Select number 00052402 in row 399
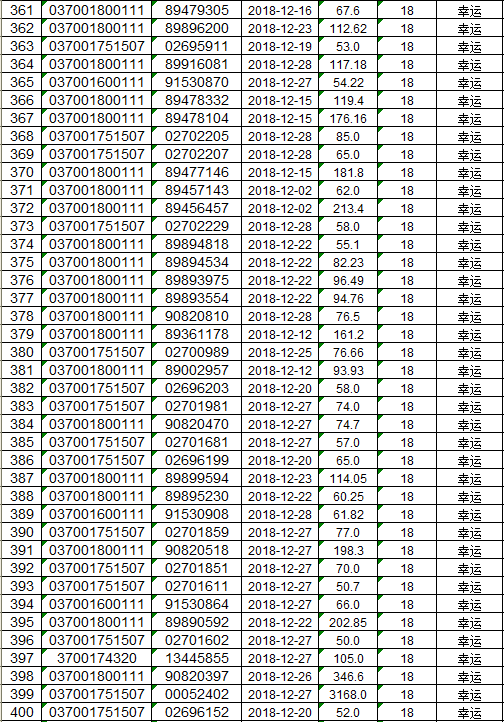Image resolution: width=504 pixels, height=722 pixels. point(197,694)
